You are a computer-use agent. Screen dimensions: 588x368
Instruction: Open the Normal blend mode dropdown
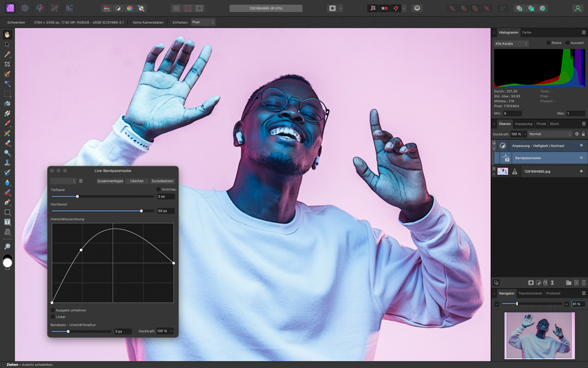click(x=550, y=134)
